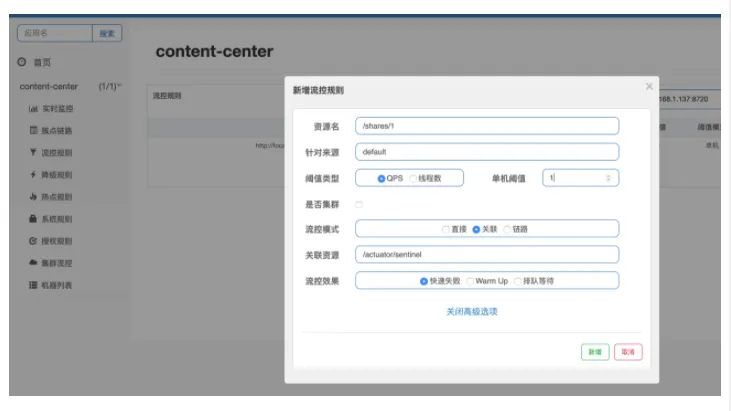The image size is (731, 411).
Task: Click the 搜索 button in the sidebar
Action: (x=107, y=33)
